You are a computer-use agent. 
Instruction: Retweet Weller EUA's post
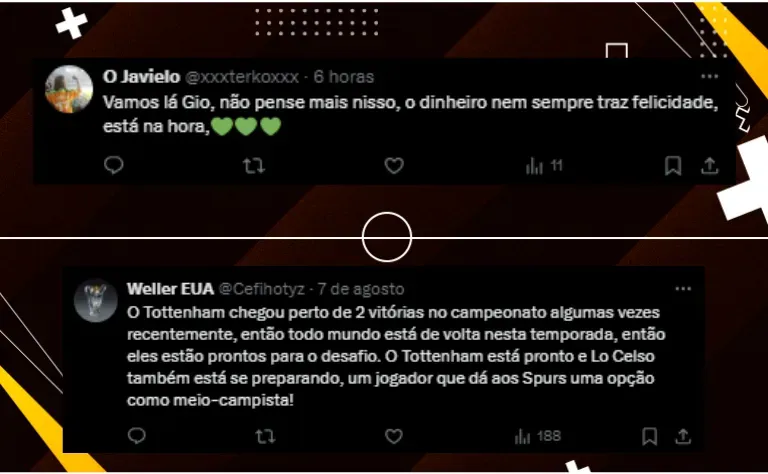coord(265,436)
